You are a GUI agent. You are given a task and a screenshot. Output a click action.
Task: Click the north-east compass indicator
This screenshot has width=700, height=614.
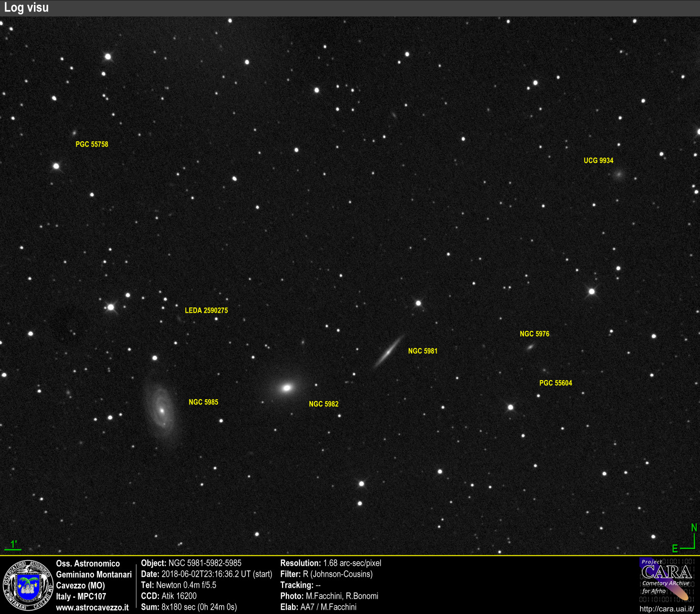click(x=685, y=539)
